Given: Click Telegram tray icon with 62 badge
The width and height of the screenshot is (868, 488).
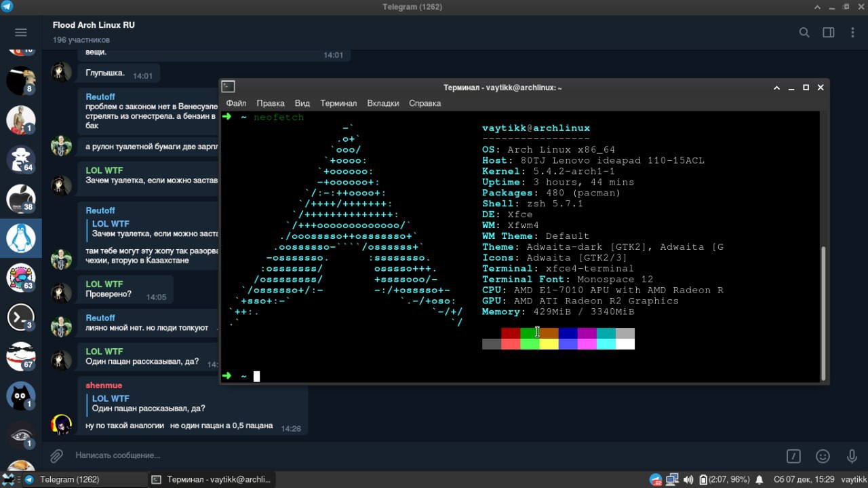Looking at the screenshot, I should [656, 479].
